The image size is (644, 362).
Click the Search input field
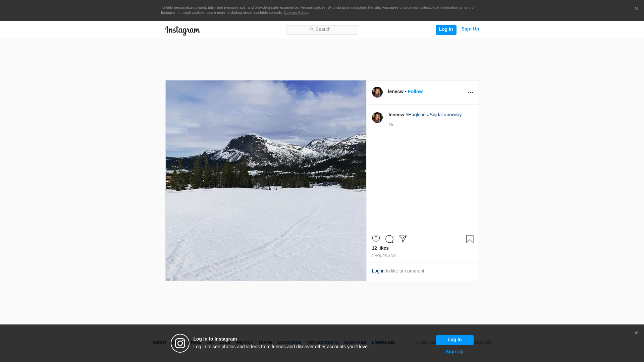(x=322, y=30)
